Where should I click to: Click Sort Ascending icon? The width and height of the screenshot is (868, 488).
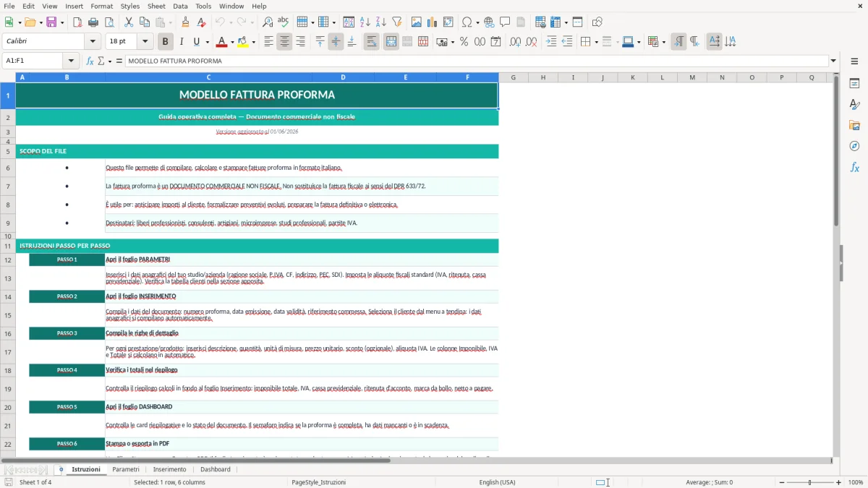365,22
